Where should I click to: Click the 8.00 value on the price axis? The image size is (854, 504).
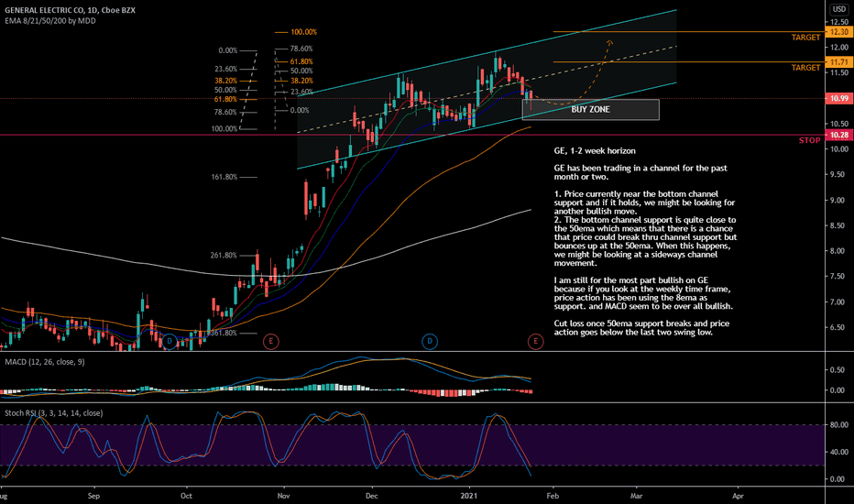pyautogui.click(x=838, y=251)
